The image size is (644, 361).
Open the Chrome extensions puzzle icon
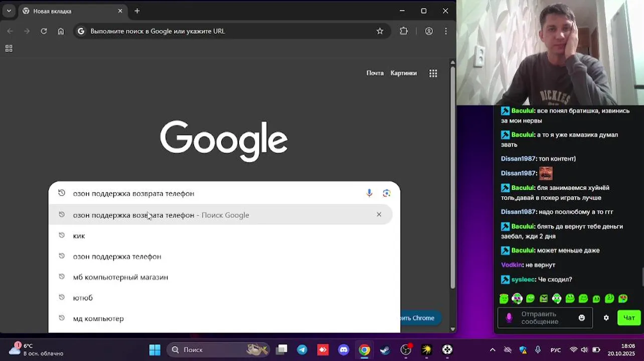[404, 31]
